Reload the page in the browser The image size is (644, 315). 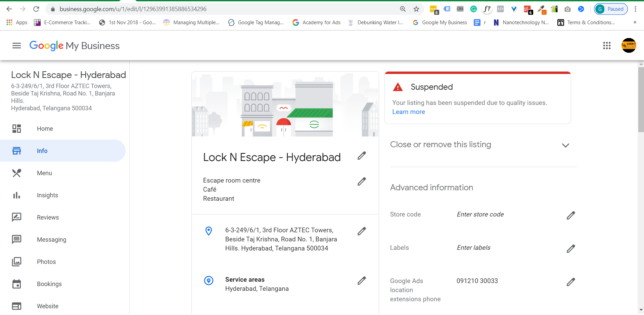(x=36, y=9)
